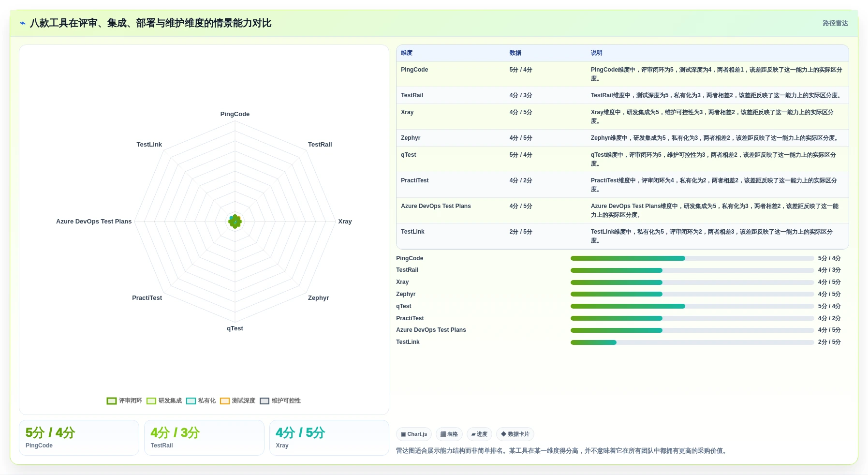Select the 表格 tag chip
868x475 pixels.
pyautogui.click(x=449, y=434)
